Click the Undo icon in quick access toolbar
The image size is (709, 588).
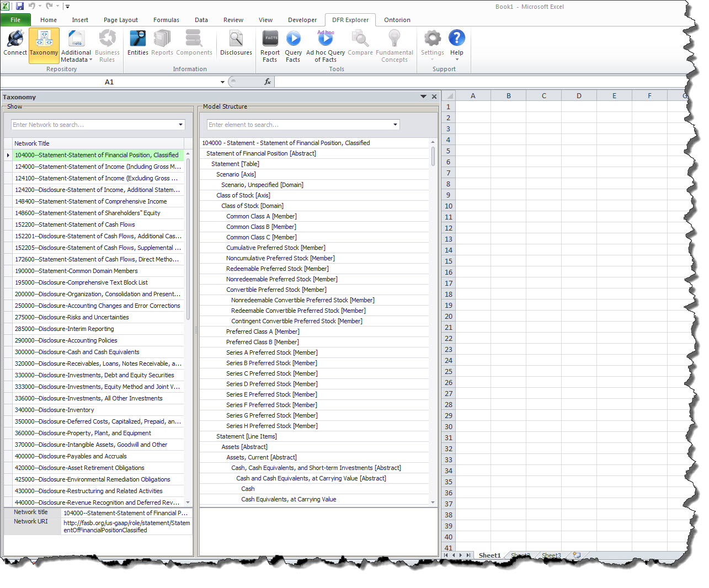coord(31,6)
